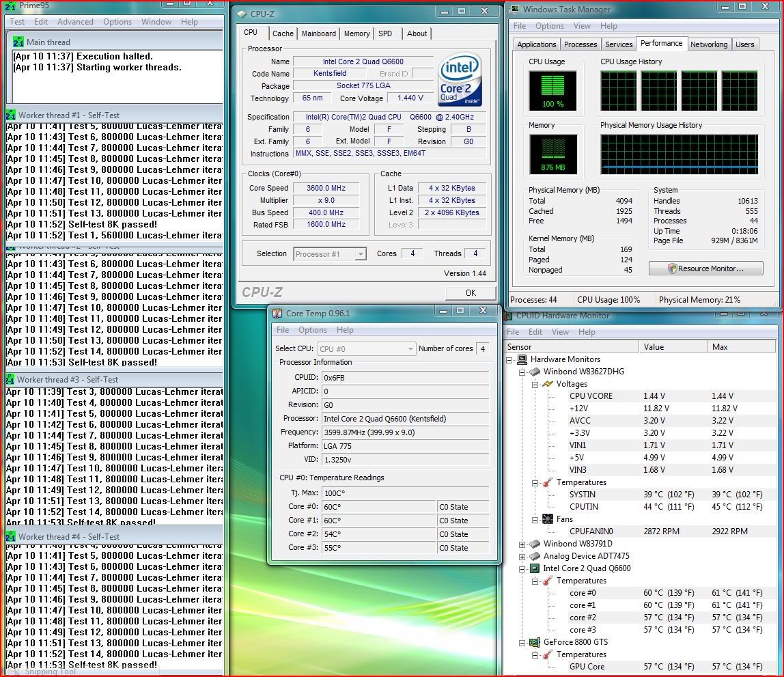Open the Processes tab in Task Manager
Viewport: 784px width, 677px height.
click(580, 44)
